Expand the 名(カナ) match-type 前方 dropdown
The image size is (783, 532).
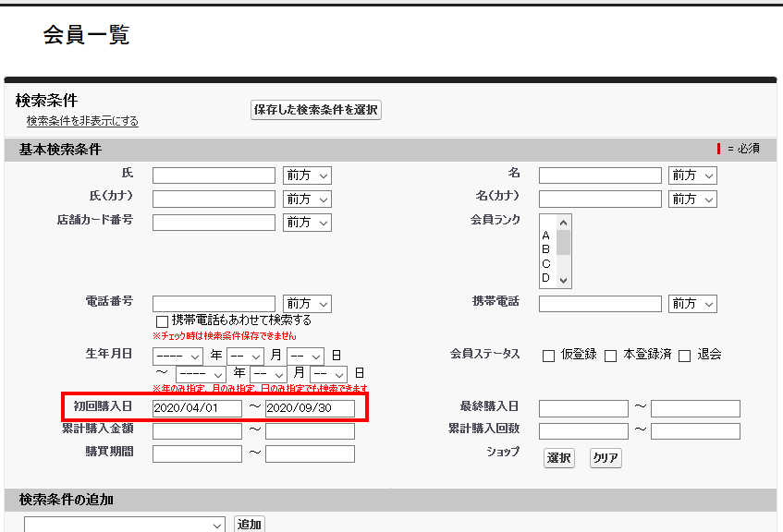[692, 199]
